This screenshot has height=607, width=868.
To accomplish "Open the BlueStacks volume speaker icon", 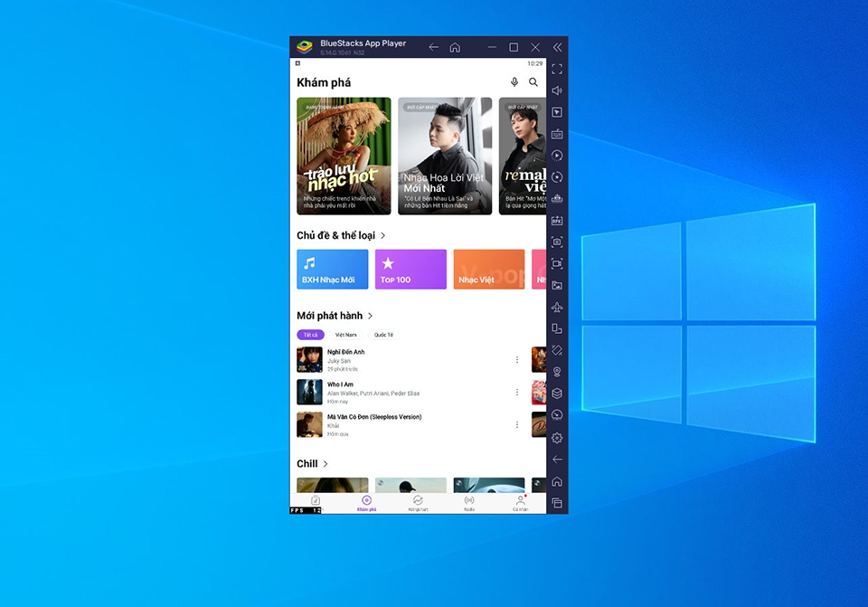I will tap(557, 90).
